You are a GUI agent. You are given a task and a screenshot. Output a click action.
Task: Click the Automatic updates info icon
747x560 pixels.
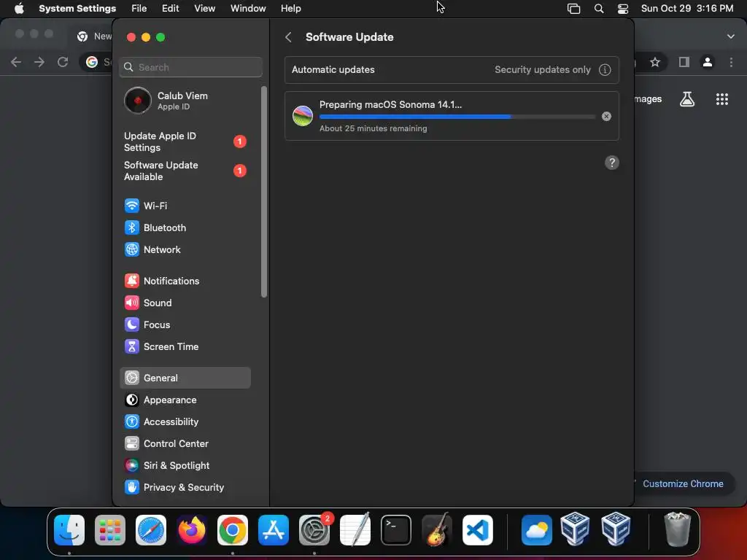(605, 70)
